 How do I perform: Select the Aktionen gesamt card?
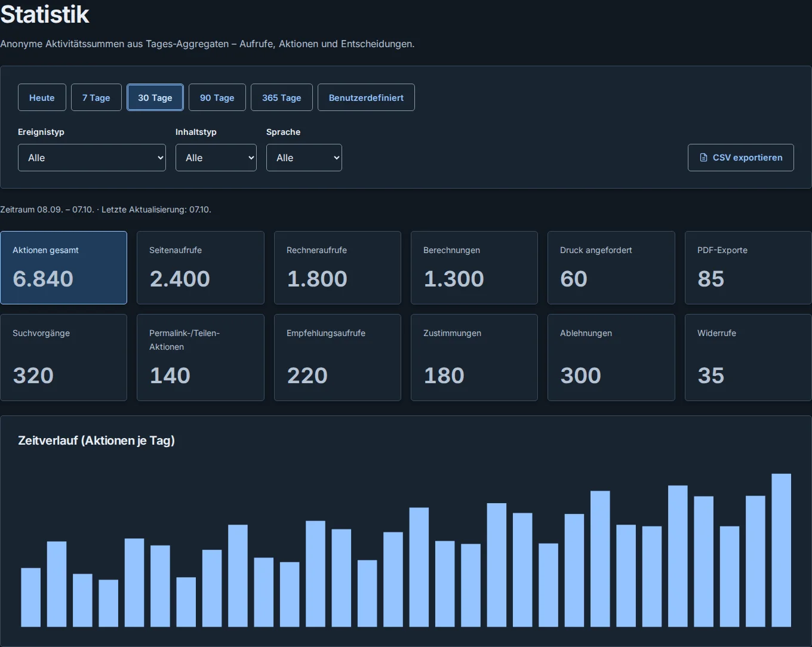coord(63,267)
